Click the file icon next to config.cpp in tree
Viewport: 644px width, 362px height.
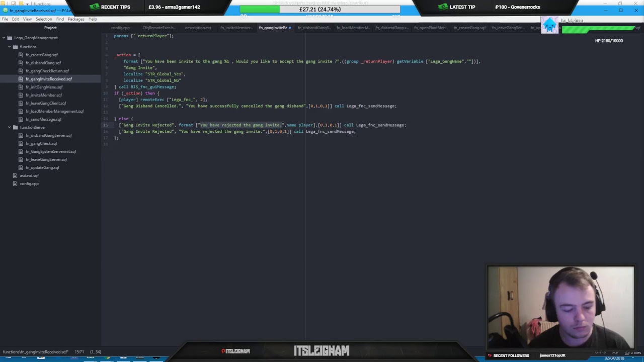coord(15,184)
